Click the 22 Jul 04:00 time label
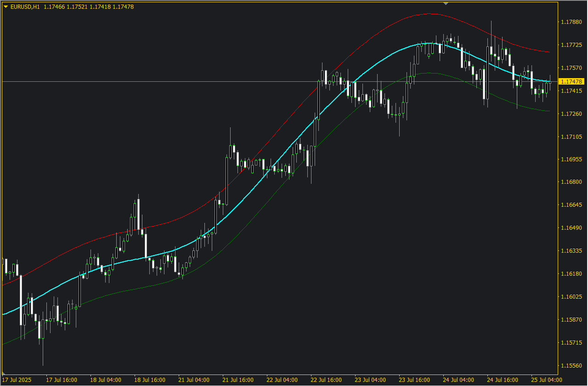Screen dimensions: 588x386 click(282, 380)
